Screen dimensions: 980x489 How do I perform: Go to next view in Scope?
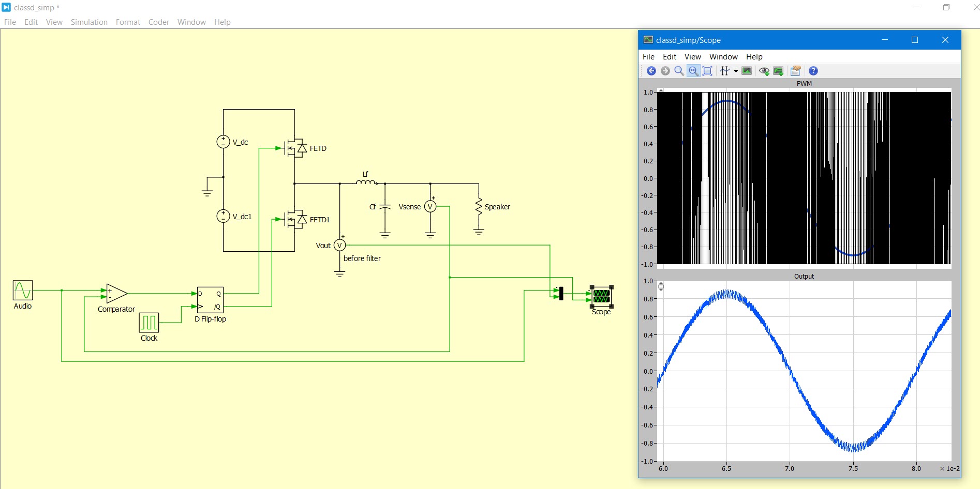665,71
